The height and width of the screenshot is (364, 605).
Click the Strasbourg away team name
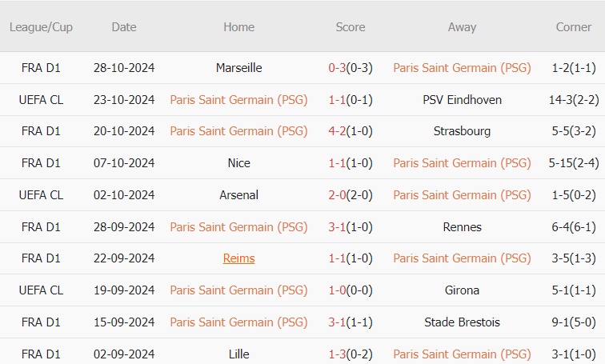[462, 131]
